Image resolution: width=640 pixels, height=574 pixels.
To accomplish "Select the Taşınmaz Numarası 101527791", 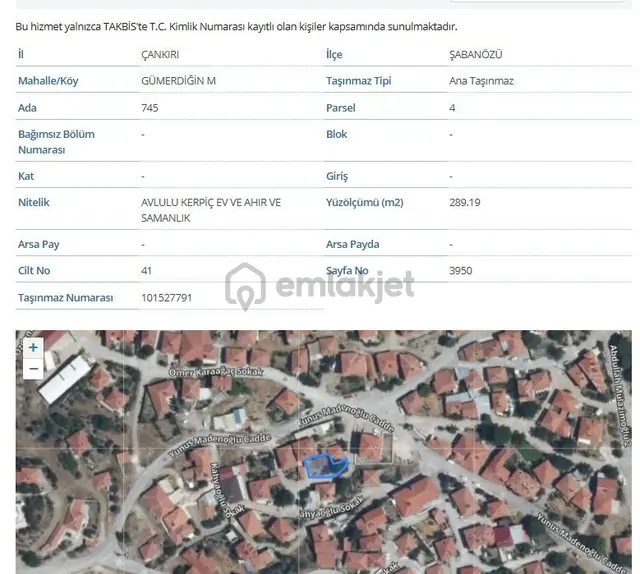I will [167, 298].
